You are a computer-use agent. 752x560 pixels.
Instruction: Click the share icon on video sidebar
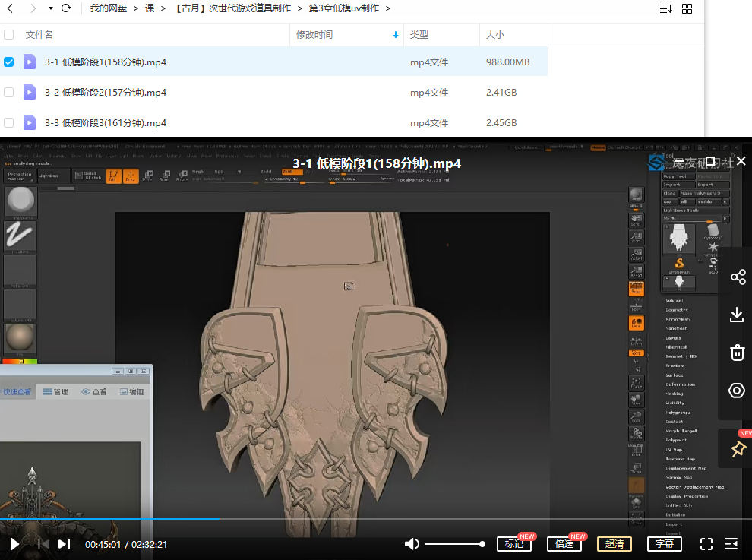click(x=737, y=277)
